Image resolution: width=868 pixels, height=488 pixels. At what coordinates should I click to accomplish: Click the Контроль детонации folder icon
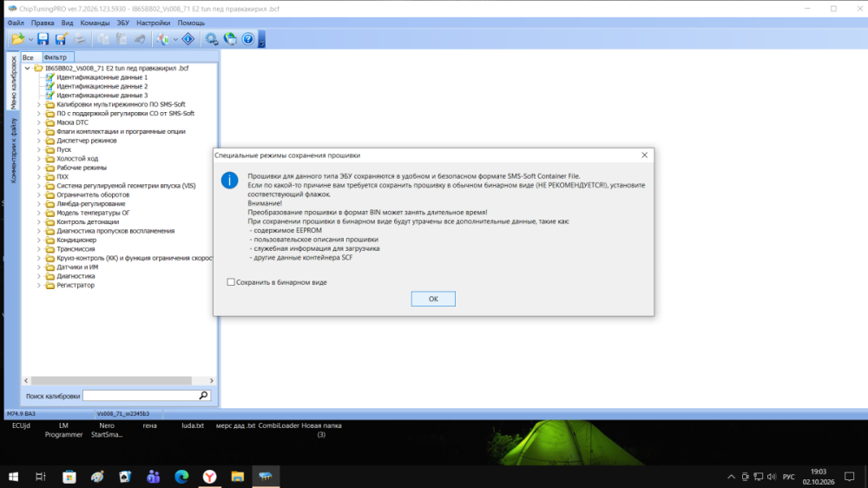(x=49, y=222)
